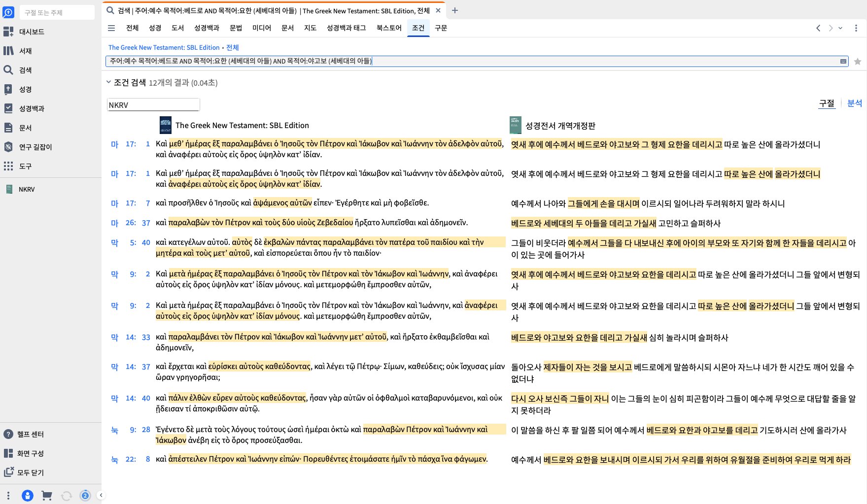The height and width of the screenshot is (504, 867).
Task: Select the 도서 search tab
Action: pyautogui.click(x=178, y=28)
